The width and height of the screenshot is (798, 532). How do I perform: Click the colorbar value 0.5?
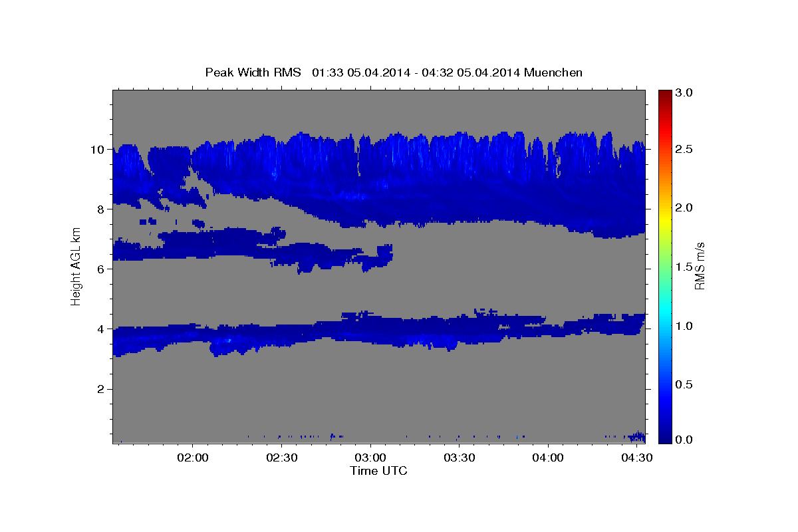pyautogui.click(x=684, y=385)
